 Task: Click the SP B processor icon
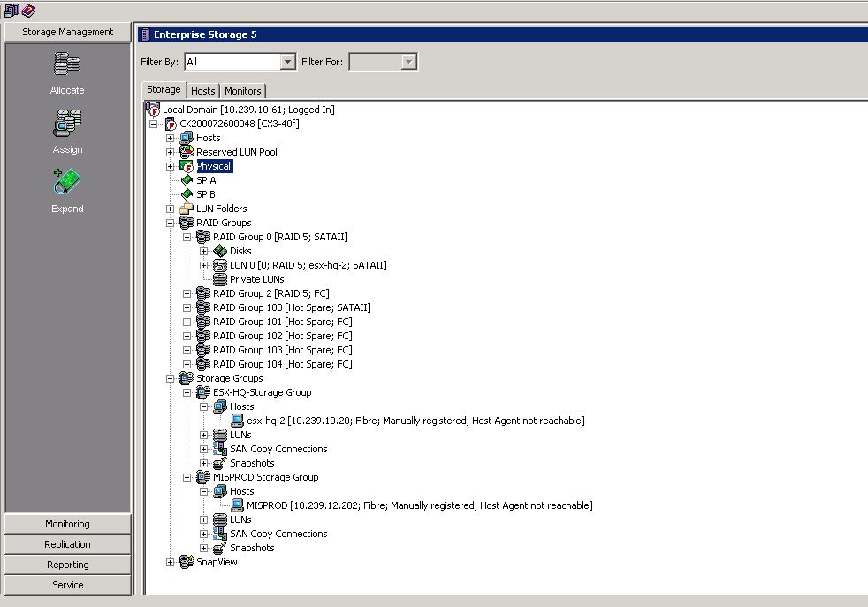coord(187,194)
